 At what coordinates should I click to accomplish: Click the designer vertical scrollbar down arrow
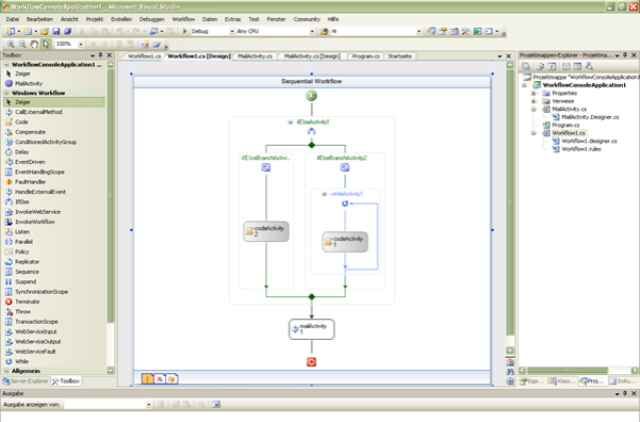(x=510, y=350)
